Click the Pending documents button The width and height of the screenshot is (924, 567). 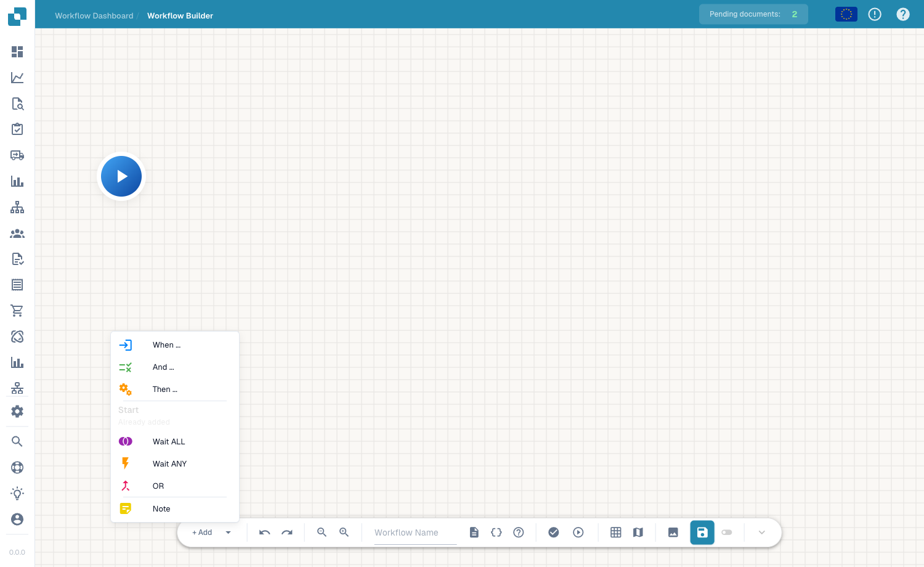tap(753, 14)
